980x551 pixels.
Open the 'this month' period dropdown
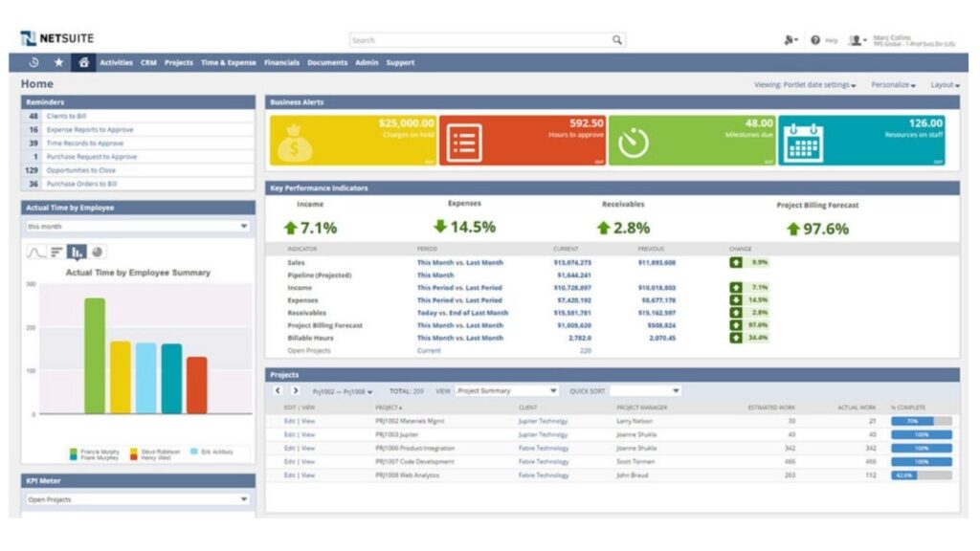tap(138, 226)
